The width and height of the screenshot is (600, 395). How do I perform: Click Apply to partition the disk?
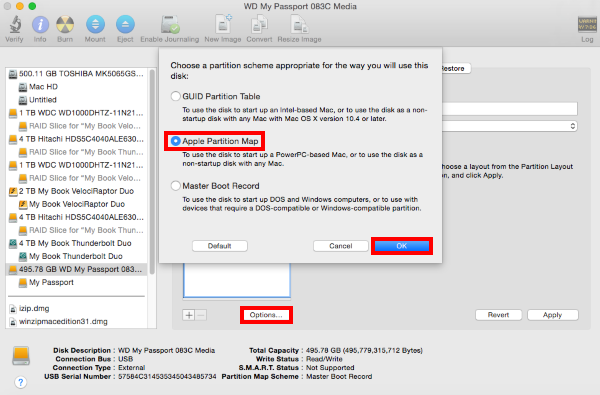(x=553, y=315)
